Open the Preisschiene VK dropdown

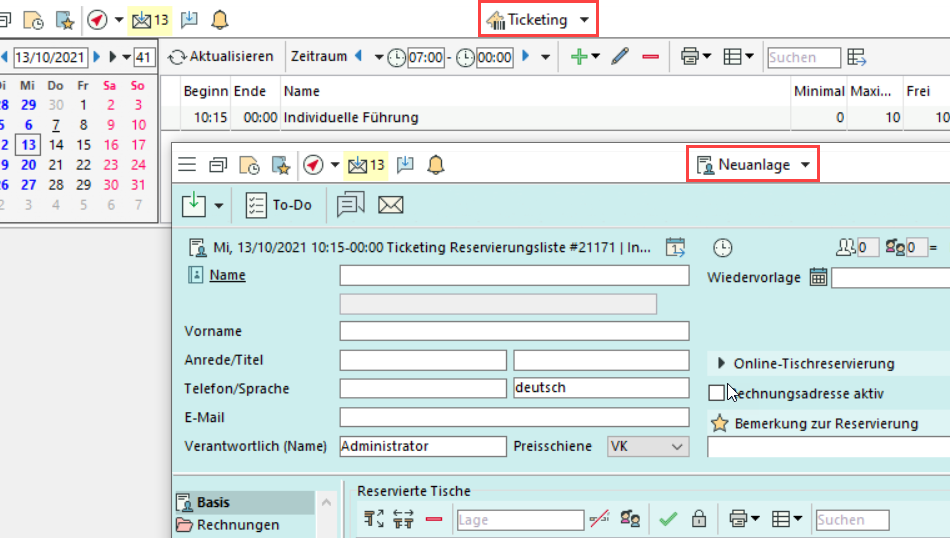648,447
